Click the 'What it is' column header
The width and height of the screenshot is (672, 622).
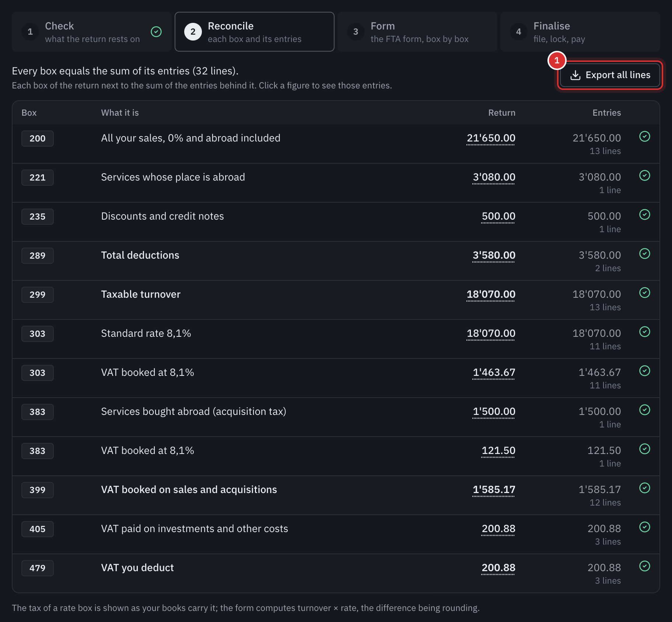[x=120, y=113]
